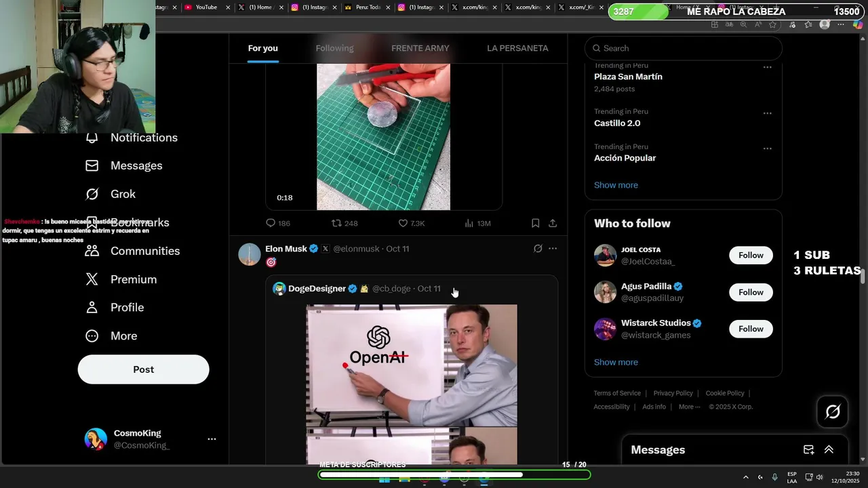This screenshot has height=488, width=868.
Task: View analytics of the 13M views post
Action: pos(477,223)
